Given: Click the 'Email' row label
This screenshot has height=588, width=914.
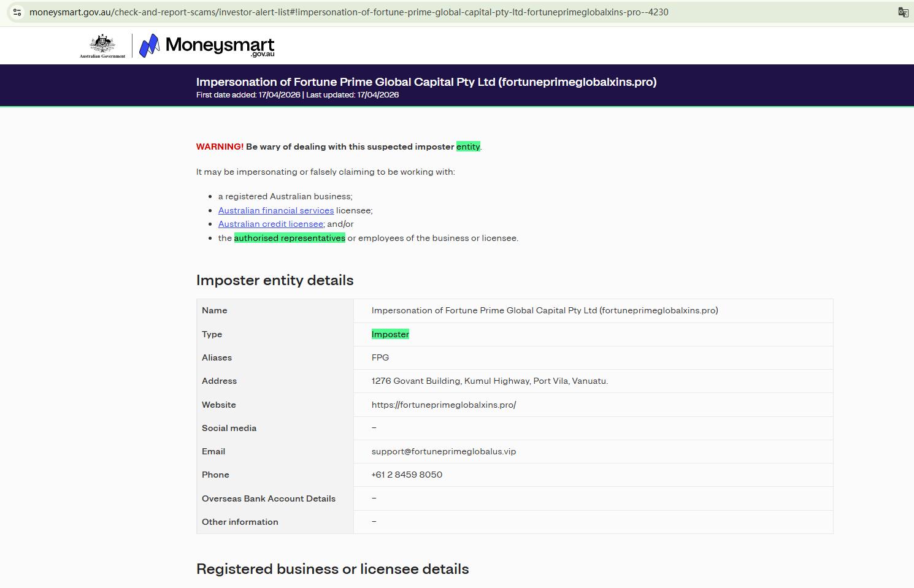Looking at the screenshot, I should (x=213, y=451).
